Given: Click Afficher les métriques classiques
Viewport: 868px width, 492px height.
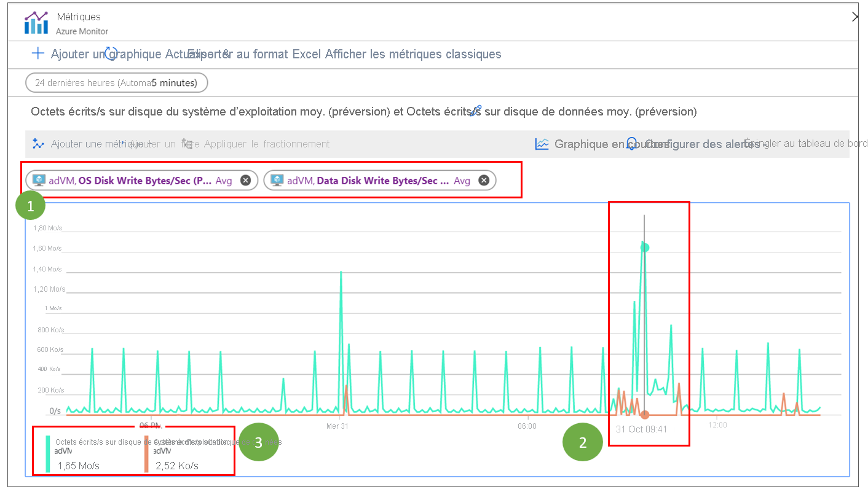Looking at the screenshot, I should tap(413, 54).
